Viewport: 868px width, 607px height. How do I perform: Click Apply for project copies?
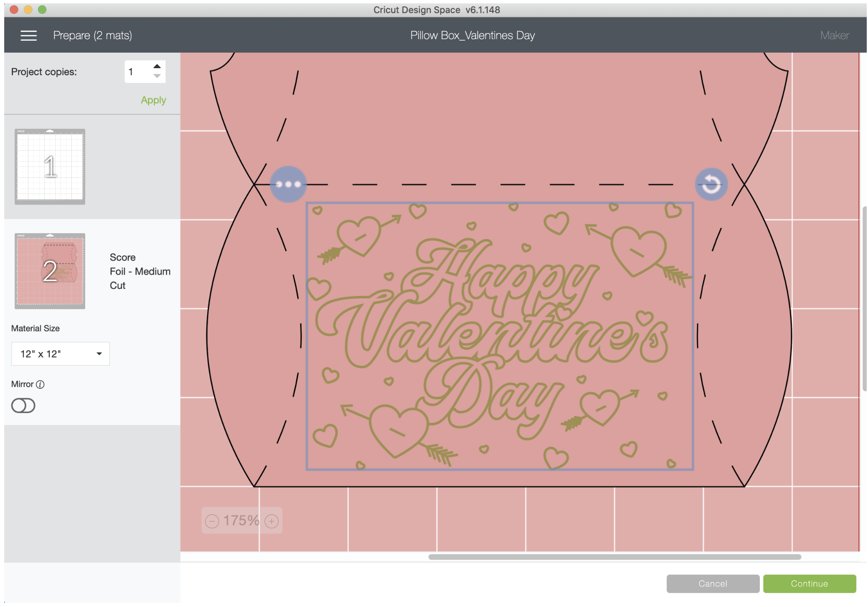click(x=153, y=100)
